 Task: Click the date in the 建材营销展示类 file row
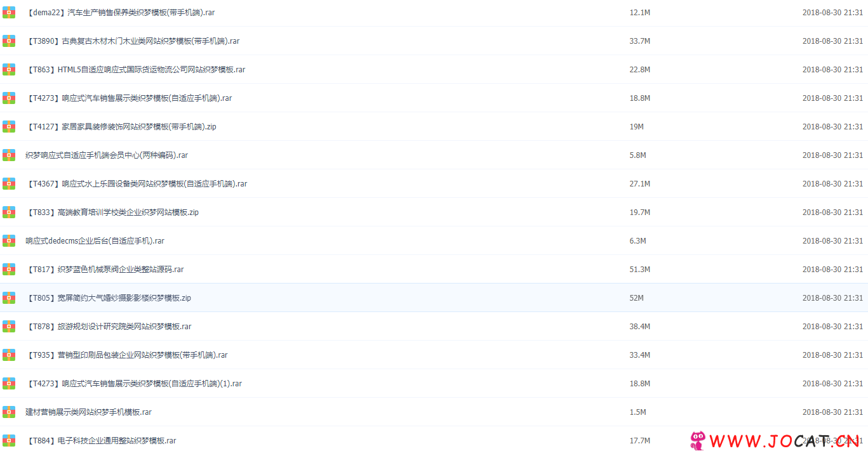[x=832, y=412]
